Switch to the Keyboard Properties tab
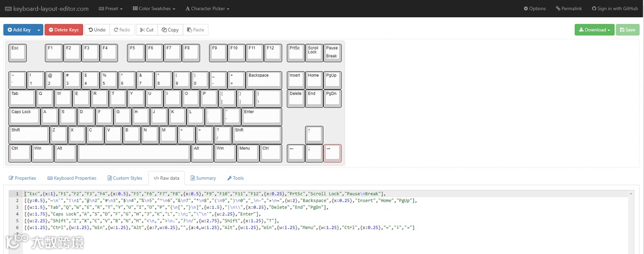 coord(72,178)
